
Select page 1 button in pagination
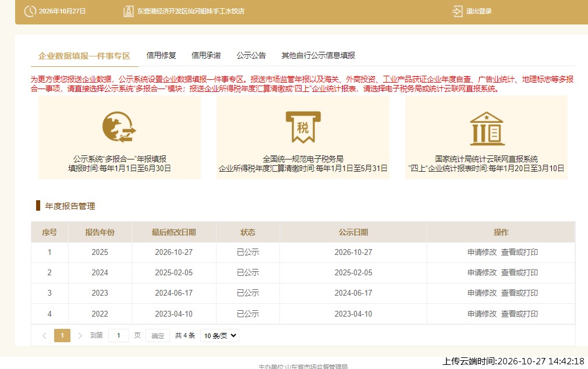[x=62, y=336]
